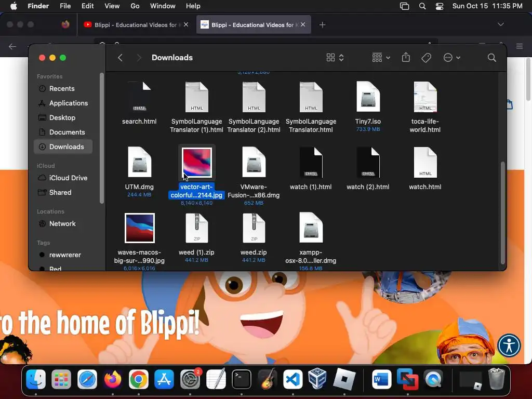Select the weed (1).zip archive
The height and width of the screenshot is (399, 532).
pyautogui.click(x=197, y=237)
